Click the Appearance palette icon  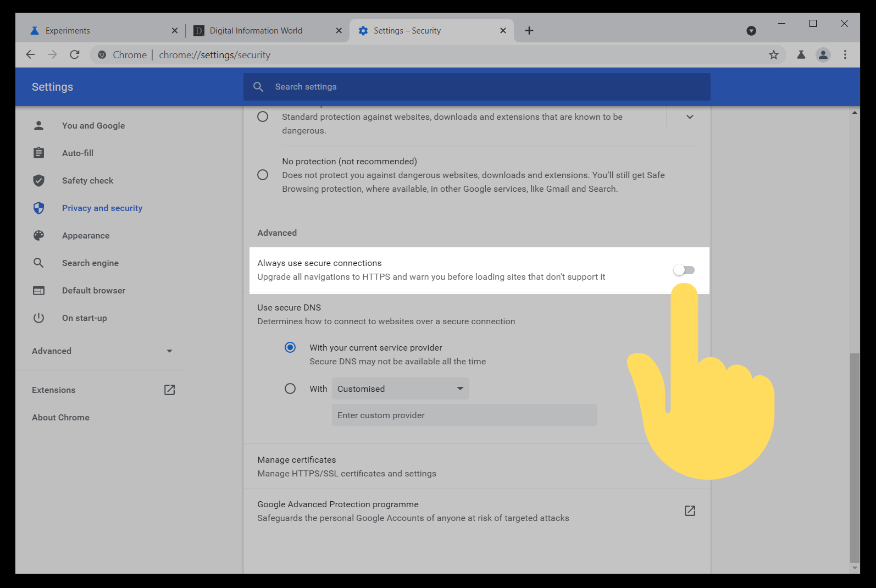pyautogui.click(x=38, y=235)
